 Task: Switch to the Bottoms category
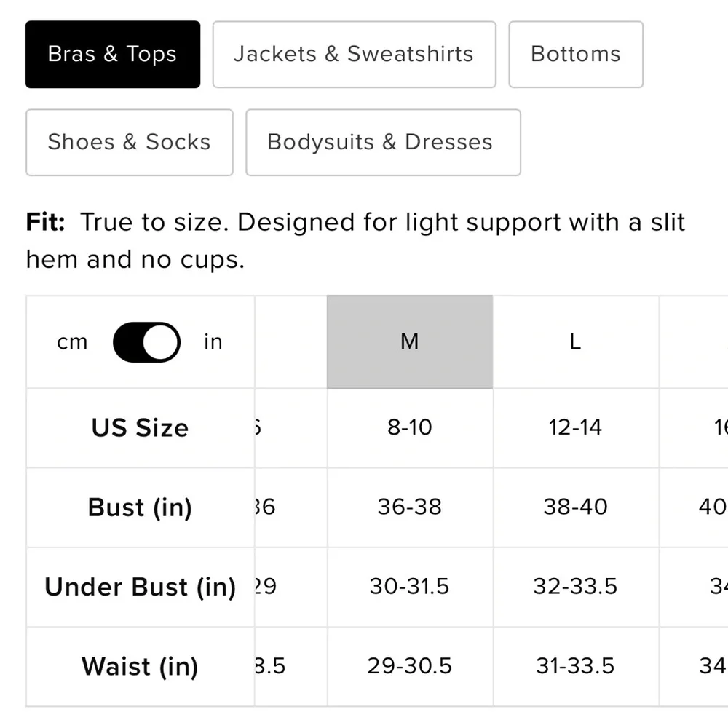click(576, 54)
